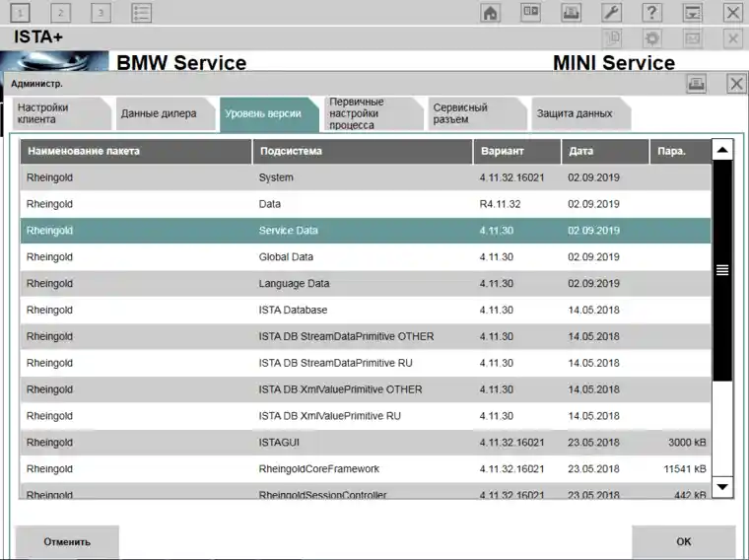Select numbered step 3 icon
Screen dimensions: 749x560
[101, 13]
